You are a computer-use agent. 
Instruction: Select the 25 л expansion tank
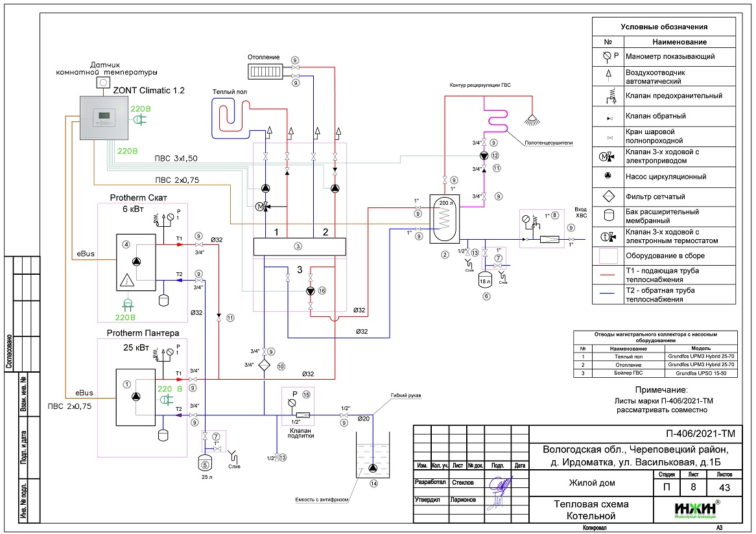coord(205,463)
